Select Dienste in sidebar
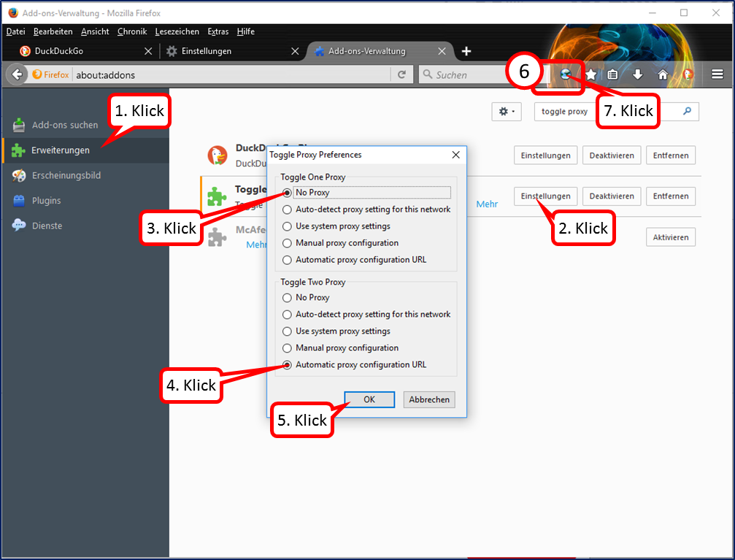Screen dimensions: 735x560 [85, 226]
